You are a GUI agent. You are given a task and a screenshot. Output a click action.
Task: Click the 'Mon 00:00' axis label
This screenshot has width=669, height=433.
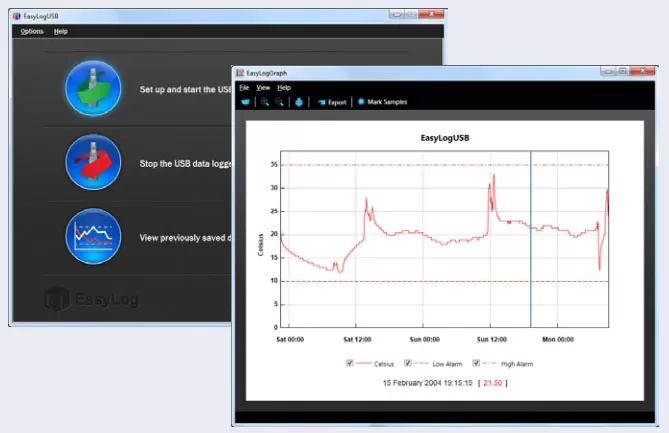tap(558, 340)
